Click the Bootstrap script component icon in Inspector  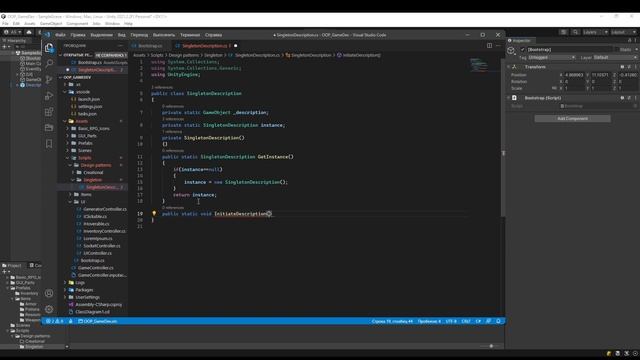point(514,98)
